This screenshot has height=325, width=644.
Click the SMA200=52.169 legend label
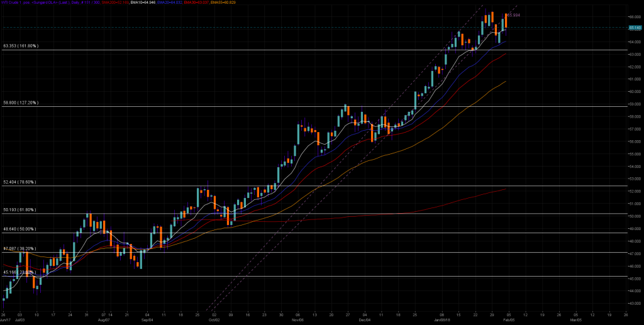[x=115, y=3]
